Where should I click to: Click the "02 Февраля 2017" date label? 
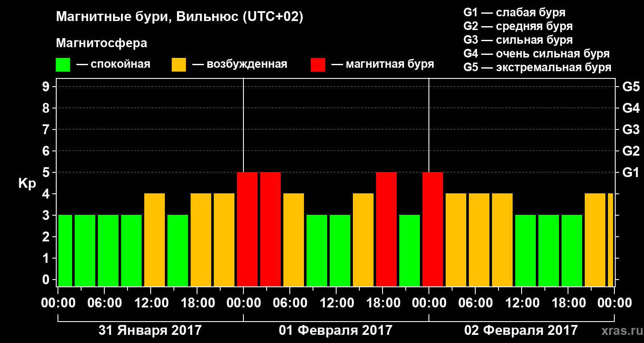pyautogui.click(x=521, y=331)
